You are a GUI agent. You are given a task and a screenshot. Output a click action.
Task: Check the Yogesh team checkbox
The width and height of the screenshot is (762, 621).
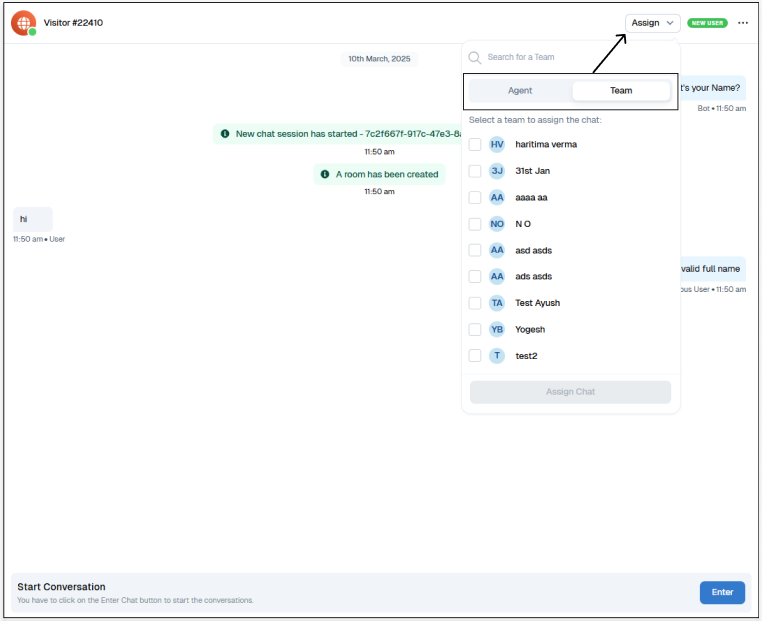(x=475, y=329)
